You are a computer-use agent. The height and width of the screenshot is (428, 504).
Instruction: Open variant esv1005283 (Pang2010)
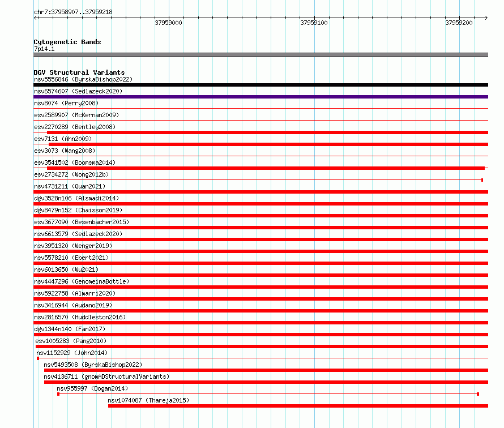71,341
